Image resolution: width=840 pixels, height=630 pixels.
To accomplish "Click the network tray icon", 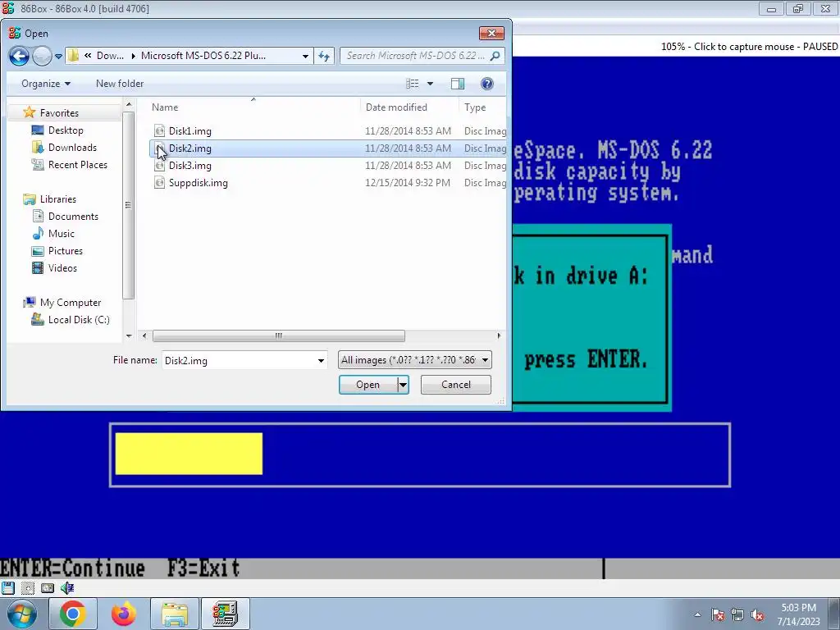I will tap(737, 615).
